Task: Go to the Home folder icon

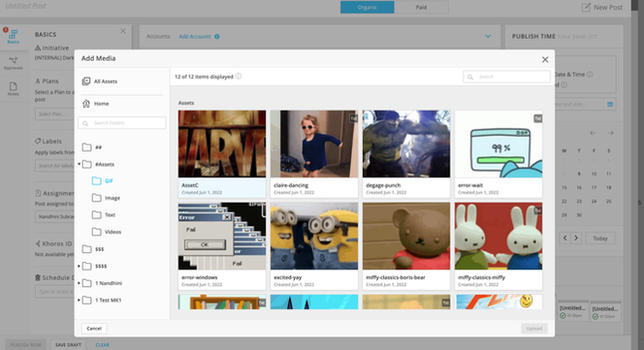Action: tap(86, 104)
